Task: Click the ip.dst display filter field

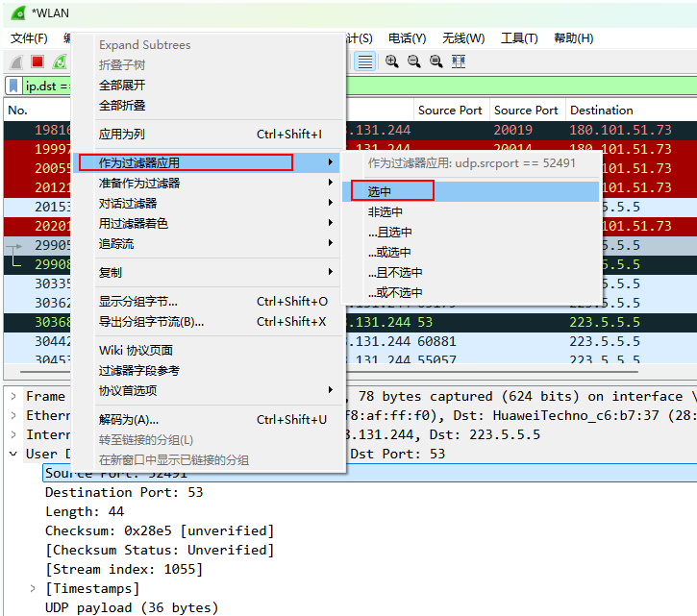Action: (x=46, y=86)
